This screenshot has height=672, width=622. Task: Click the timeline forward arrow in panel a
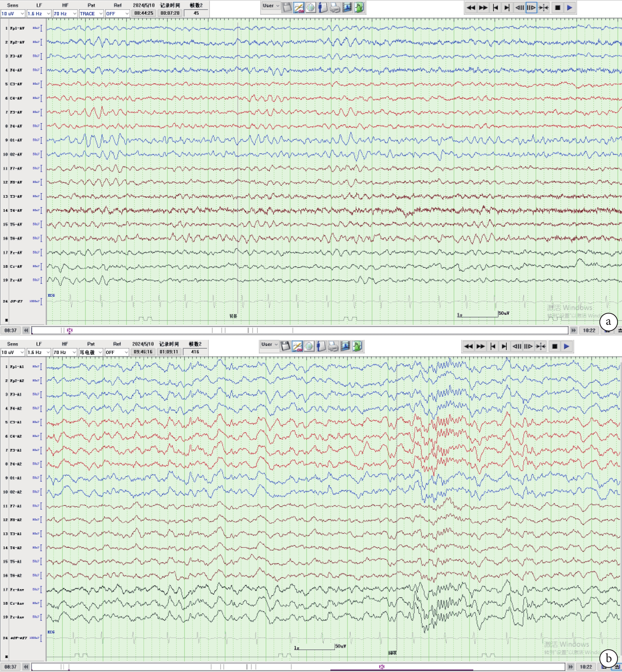point(573,331)
